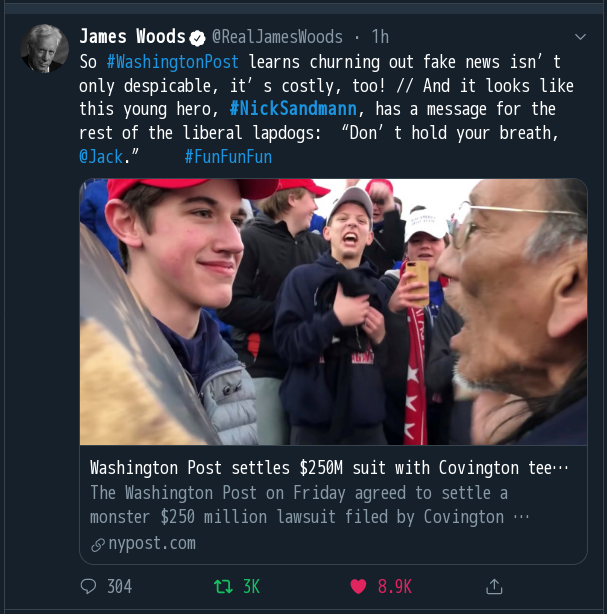Toggle the red heart like icon
This screenshot has height=614, width=607.
tap(358, 587)
